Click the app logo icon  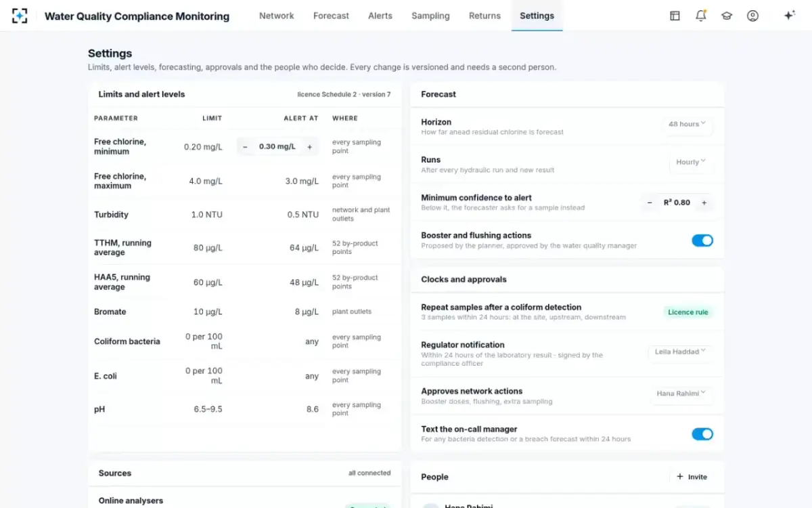click(20, 16)
